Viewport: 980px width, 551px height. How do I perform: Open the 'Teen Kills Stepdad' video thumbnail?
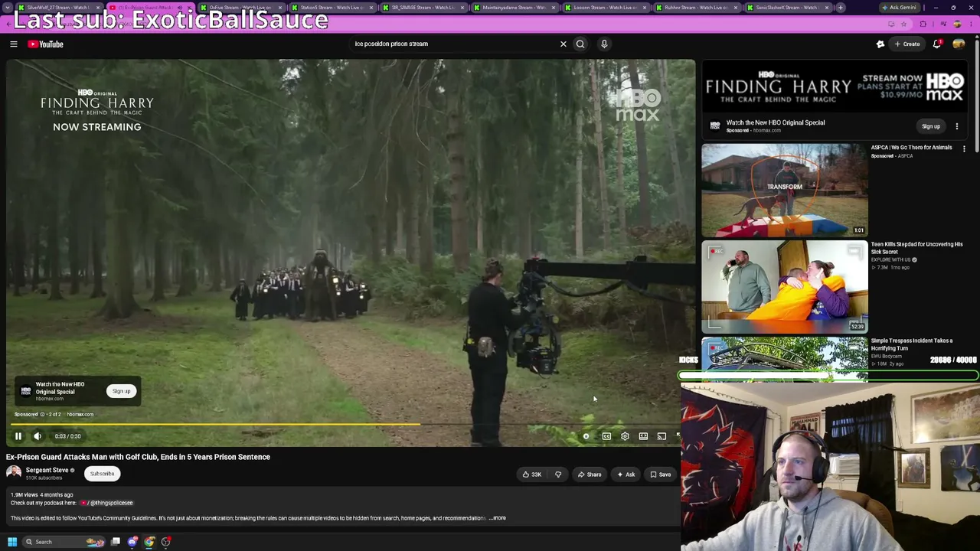(x=785, y=287)
